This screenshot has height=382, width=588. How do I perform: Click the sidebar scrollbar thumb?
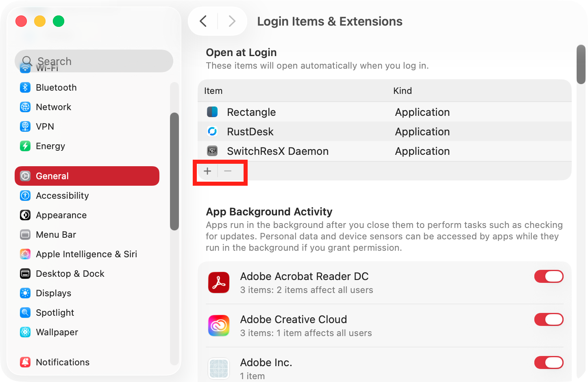[174, 171]
